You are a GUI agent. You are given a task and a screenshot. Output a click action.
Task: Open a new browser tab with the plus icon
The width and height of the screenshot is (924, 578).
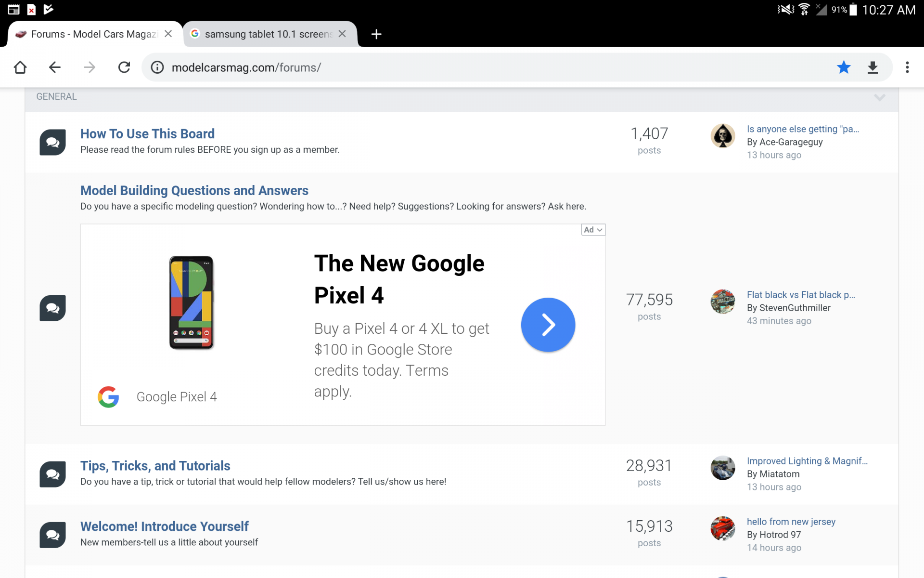click(x=376, y=34)
